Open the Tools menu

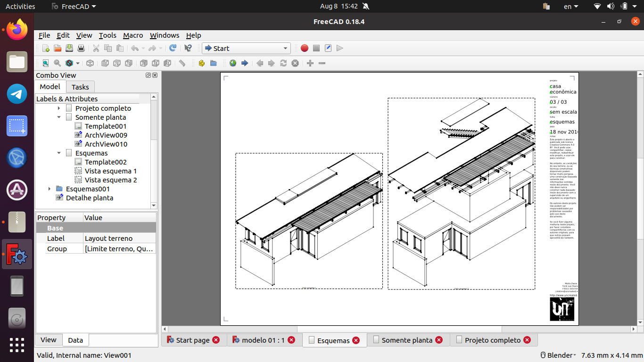pos(107,35)
